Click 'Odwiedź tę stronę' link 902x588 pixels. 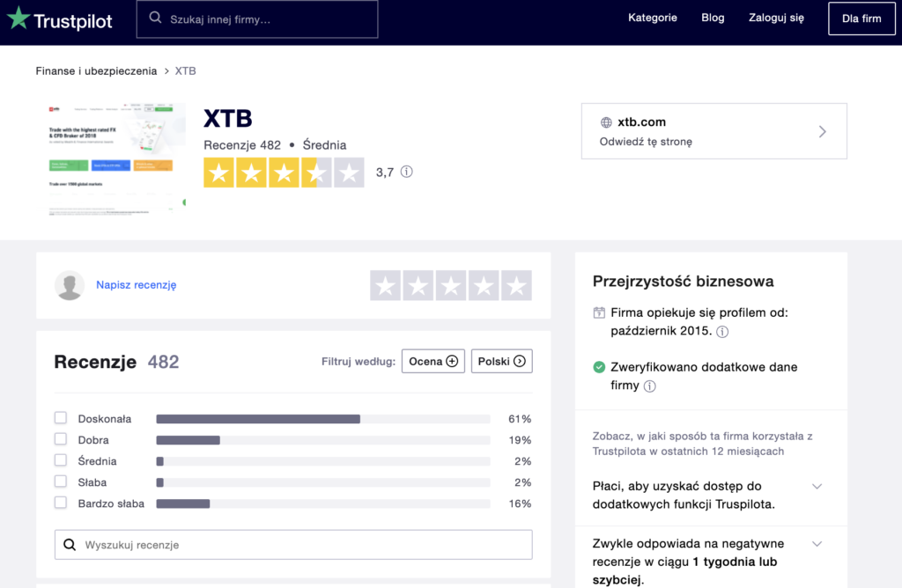pyautogui.click(x=646, y=142)
